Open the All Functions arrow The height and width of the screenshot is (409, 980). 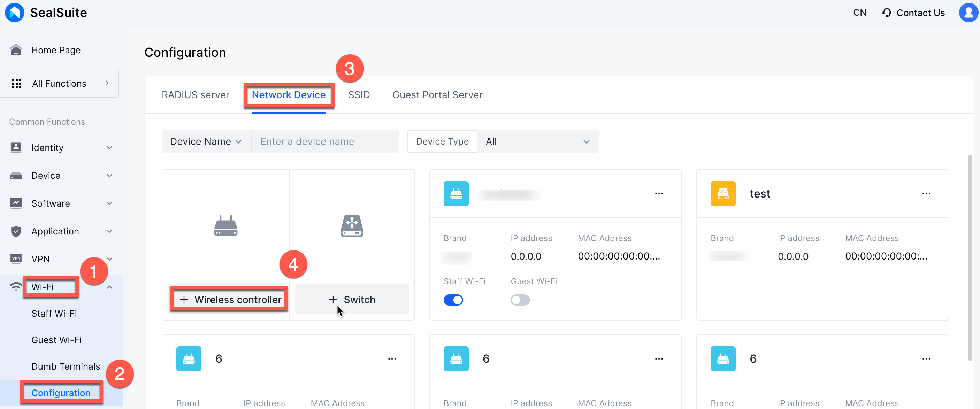(107, 83)
